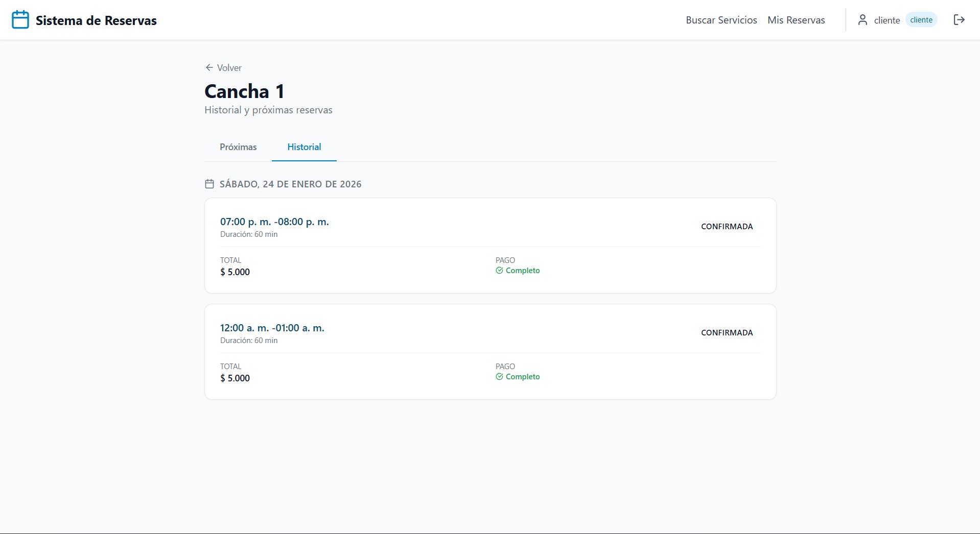Go to Mis Reservas
This screenshot has width=980, height=534.
pos(796,20)
